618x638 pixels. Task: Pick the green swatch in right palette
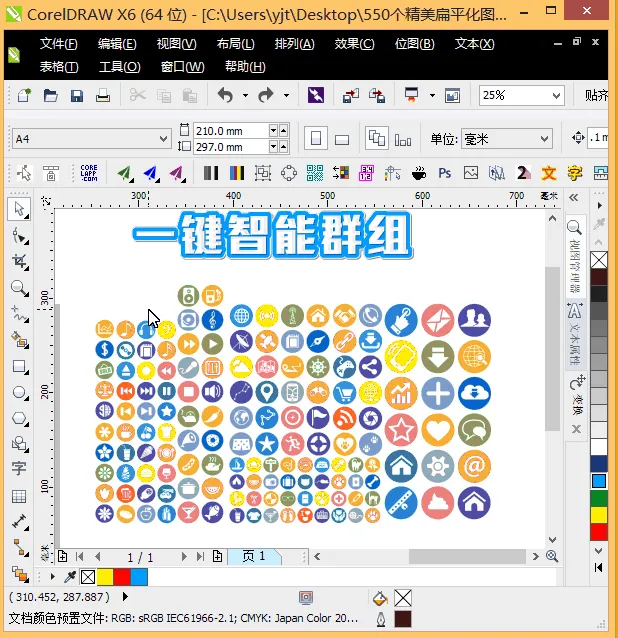click(x=599, y=498)
